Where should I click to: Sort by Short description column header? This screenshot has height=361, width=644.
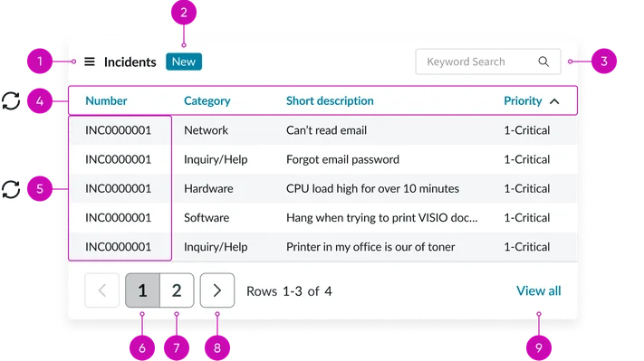pos(330,101)
